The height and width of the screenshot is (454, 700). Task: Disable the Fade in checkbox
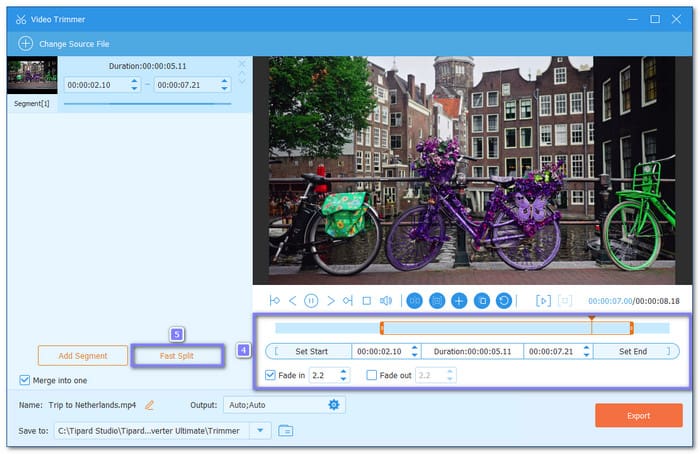(x=271, y=375)
